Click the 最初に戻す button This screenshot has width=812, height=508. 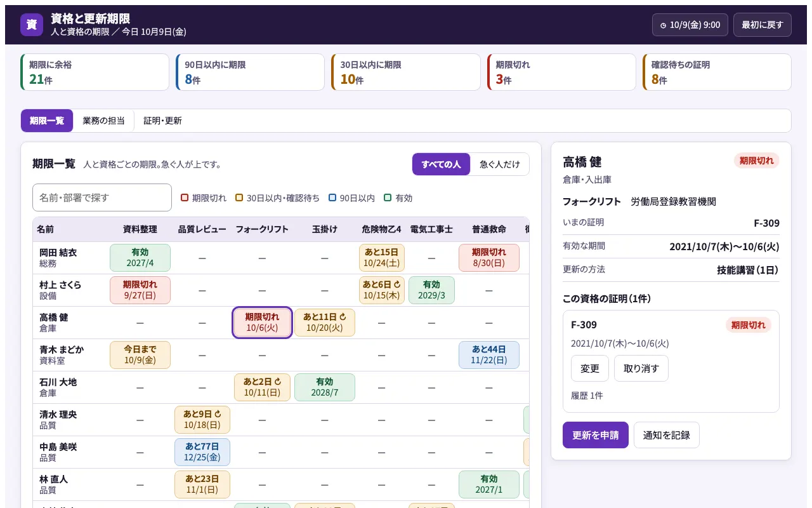[763, 25]
